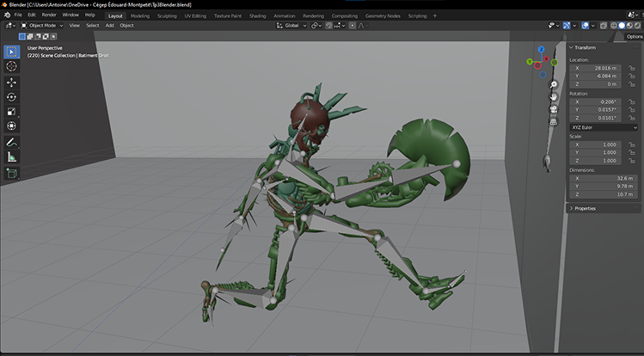Expand the Properties section in sidebar
The image size is (644, 356).
click(585, 208)
